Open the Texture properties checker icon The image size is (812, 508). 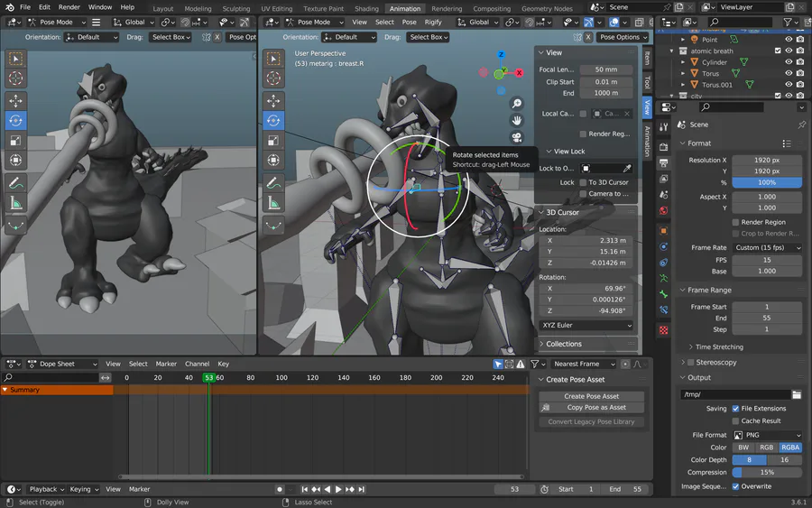(x=663, y=330)
